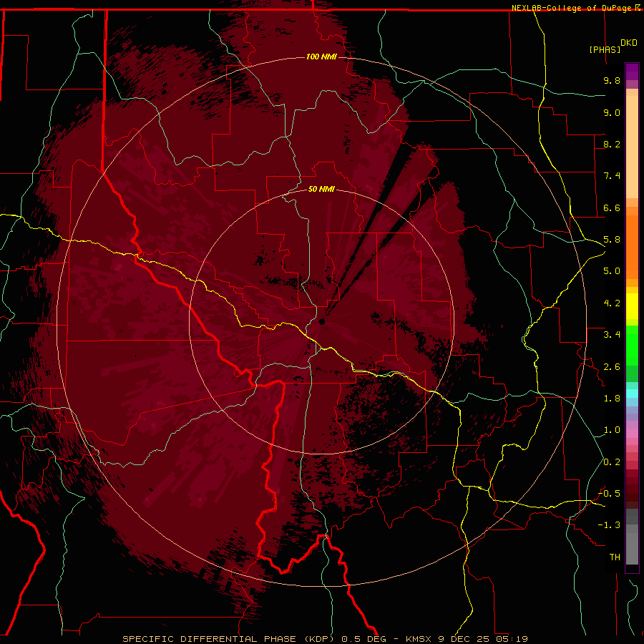Click the 7.4 scale value

tap(612, 176)
